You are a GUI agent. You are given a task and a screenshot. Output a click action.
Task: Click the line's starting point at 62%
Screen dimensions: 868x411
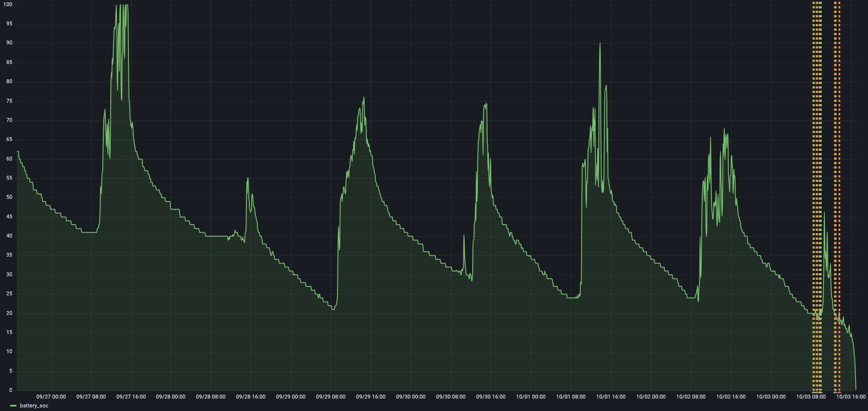coord(18,152)
